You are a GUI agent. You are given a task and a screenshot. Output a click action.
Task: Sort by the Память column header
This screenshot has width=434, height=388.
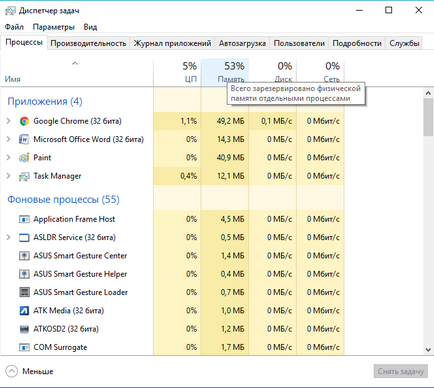pyautogui.click(x=225, y=73)
